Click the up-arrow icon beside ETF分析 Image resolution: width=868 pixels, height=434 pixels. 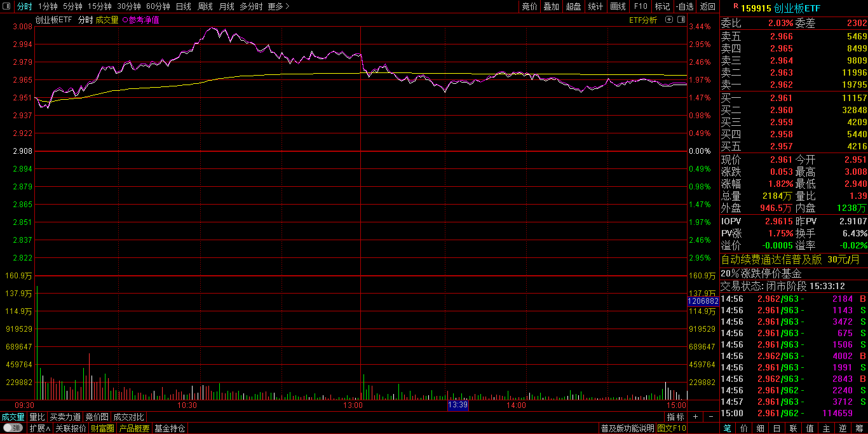coord(668,20)
